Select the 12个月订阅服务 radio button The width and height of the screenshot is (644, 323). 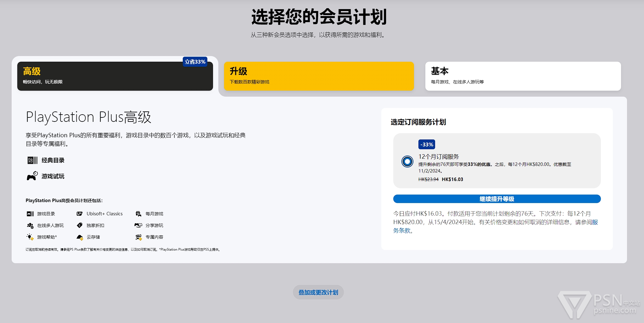(x=407, y=161)
